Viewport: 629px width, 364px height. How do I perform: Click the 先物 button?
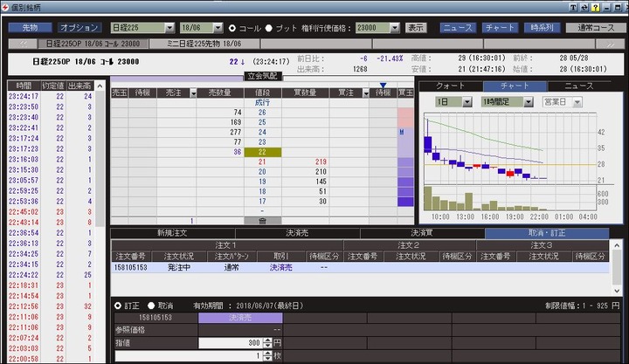(x=30, y=28)
